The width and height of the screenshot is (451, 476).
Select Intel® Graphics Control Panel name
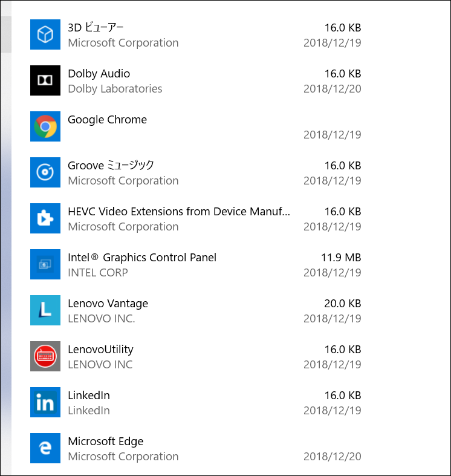pyautogui.click(x=142, y=258)
